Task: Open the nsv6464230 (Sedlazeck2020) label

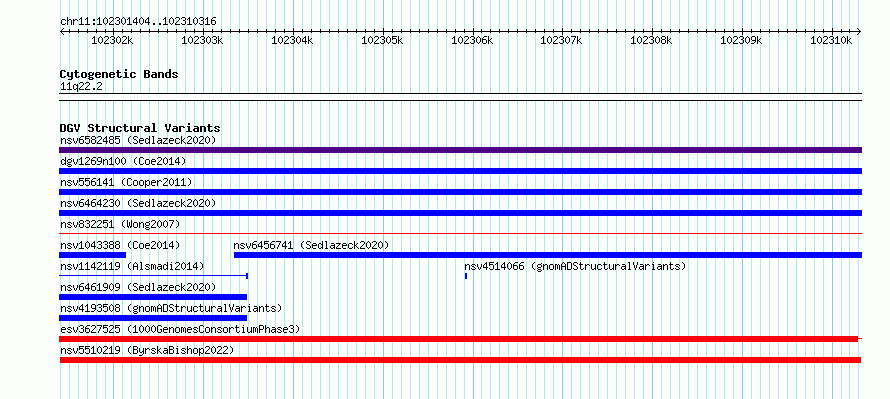Action: point(138,203)
